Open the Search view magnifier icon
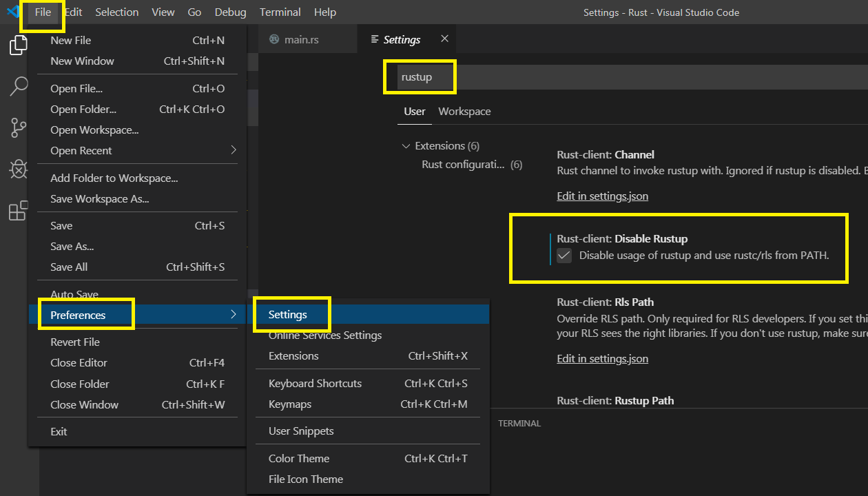 (x=18, y=87)
